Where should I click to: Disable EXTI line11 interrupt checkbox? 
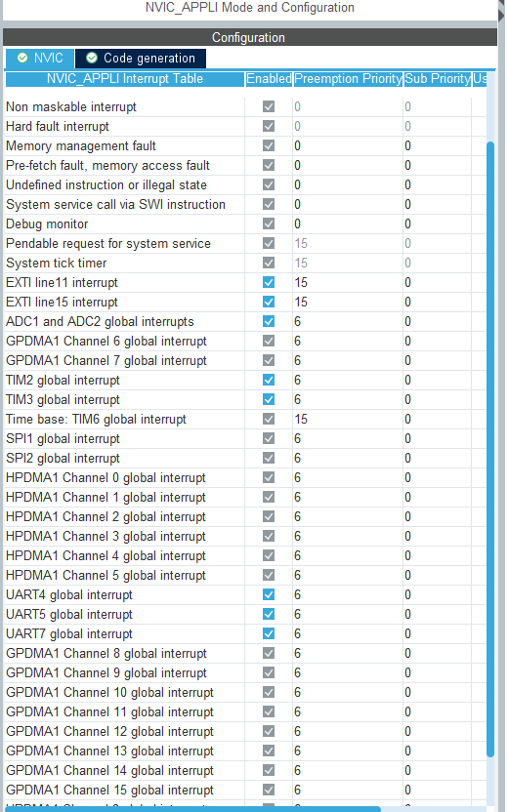click(x=269, y=282)
